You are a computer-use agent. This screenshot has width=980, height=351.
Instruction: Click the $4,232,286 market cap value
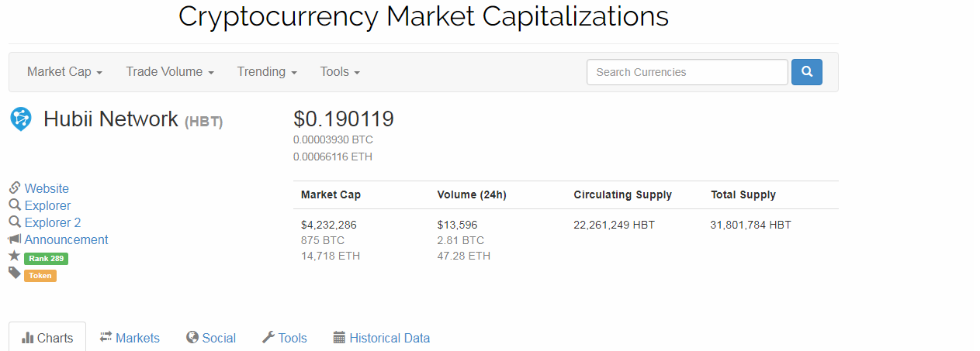tap(329, 225)
